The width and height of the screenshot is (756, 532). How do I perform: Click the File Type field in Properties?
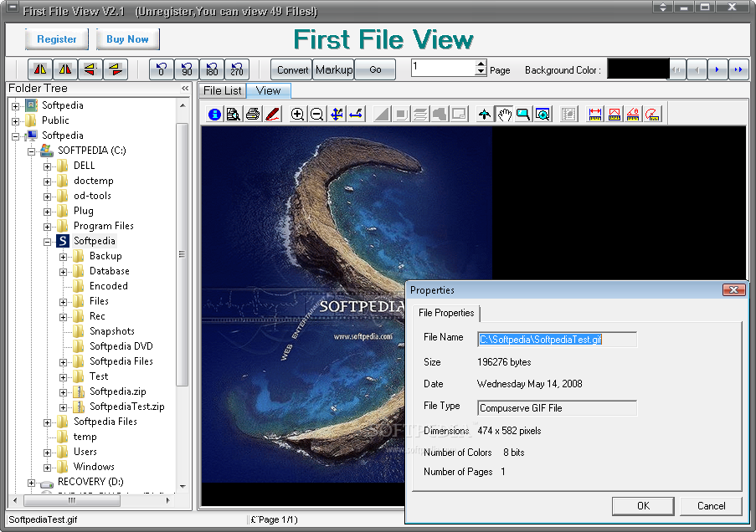pyautogui.click(x=557, y=408)
